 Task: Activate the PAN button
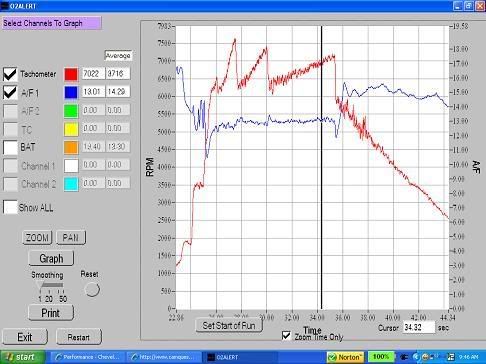(x=71, y=237)
